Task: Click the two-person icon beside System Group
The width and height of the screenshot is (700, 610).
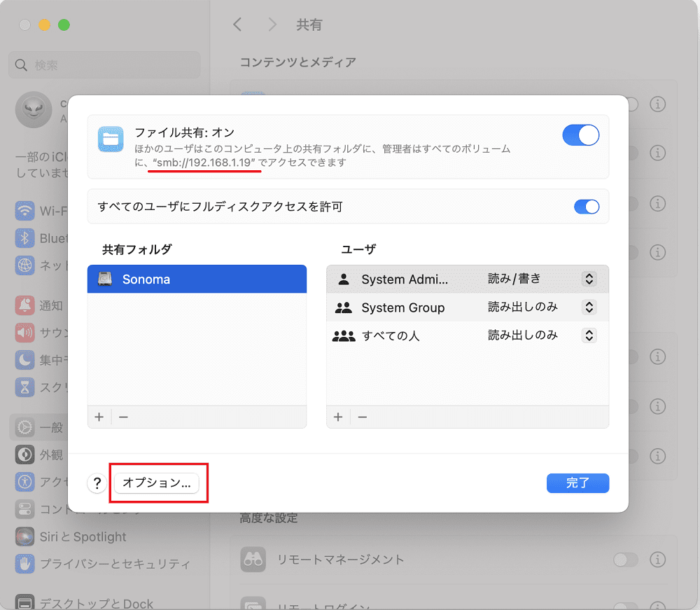Action: [x=344, y=307]
